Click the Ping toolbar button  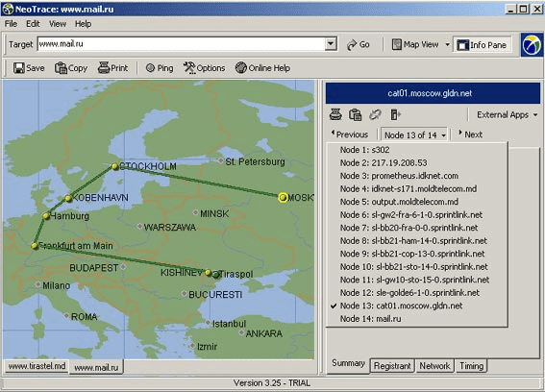coord(160,68)
